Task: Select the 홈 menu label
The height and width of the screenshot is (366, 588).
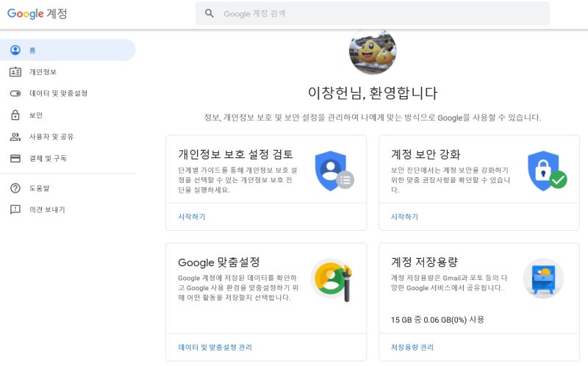Action: point(32,50)
